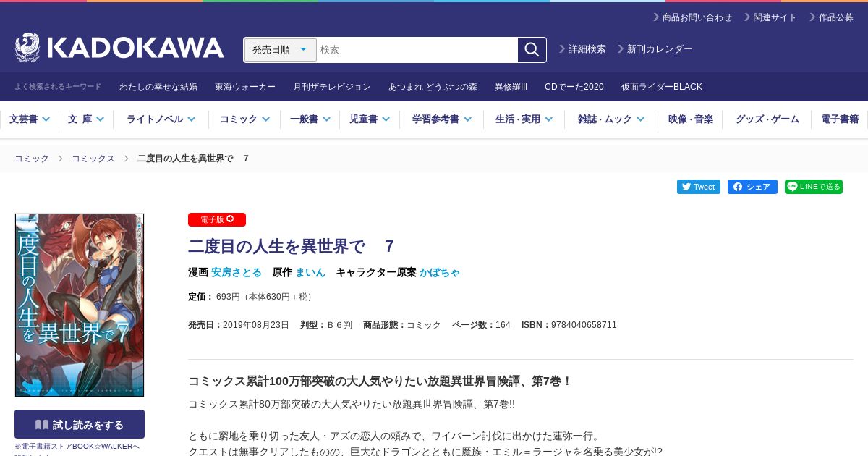This screenshot has width=868, height=456.
Task: Open the book cover thumbnail
Action: pyautogui.click(x=80, y=305)
